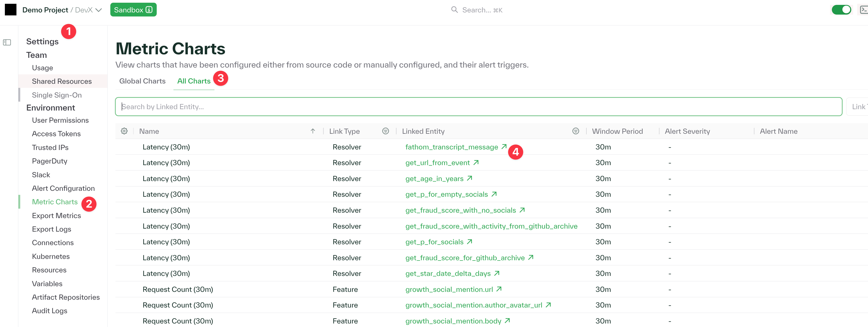Viewport: 868px width, 327px height.
Task: Click the global Search bar
Action: pos(476,10)
